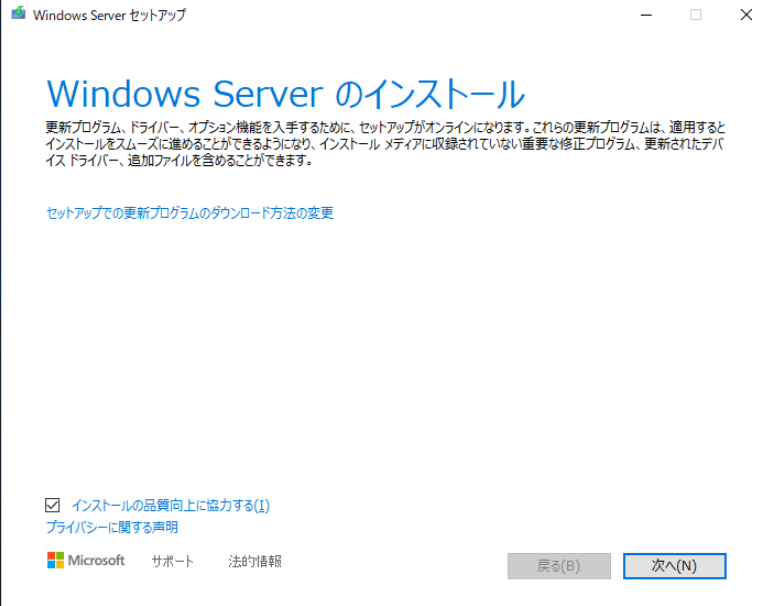Uncheck インストールの品質向上に協力する checkbox
Viewport: 771px width, 606px height.
(52, 505)
